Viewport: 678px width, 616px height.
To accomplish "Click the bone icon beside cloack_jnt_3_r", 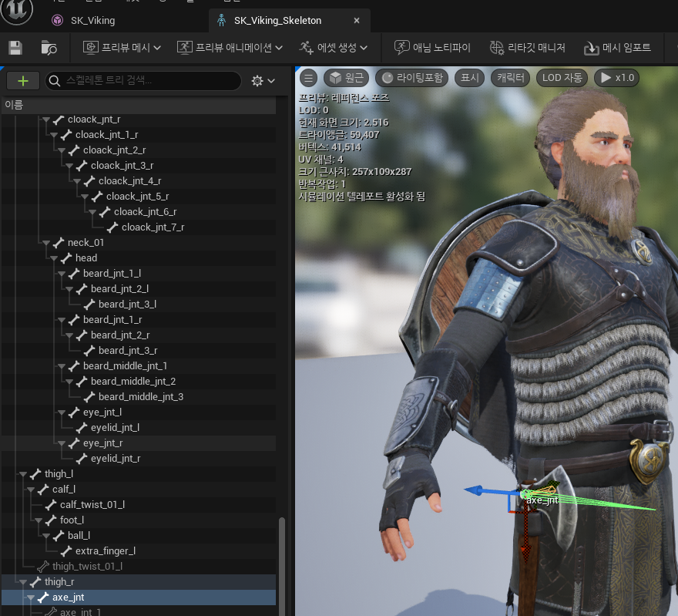I will [x=82, y=166].
